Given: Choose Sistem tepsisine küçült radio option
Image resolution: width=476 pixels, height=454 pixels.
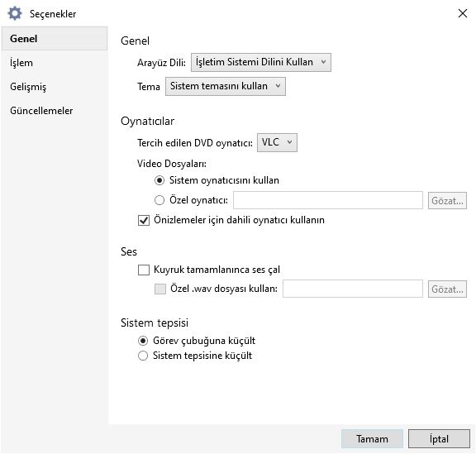Looking at the screenshot, I should click(x=143, y=356).
